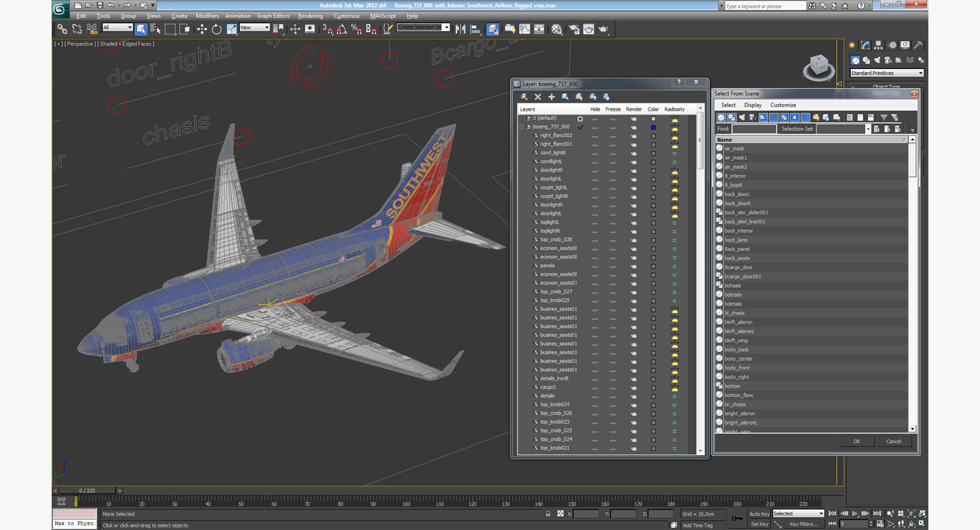Open the reference coordinate View dropdown
Viewport: 980px width, 530px height.
coord(254,28)
